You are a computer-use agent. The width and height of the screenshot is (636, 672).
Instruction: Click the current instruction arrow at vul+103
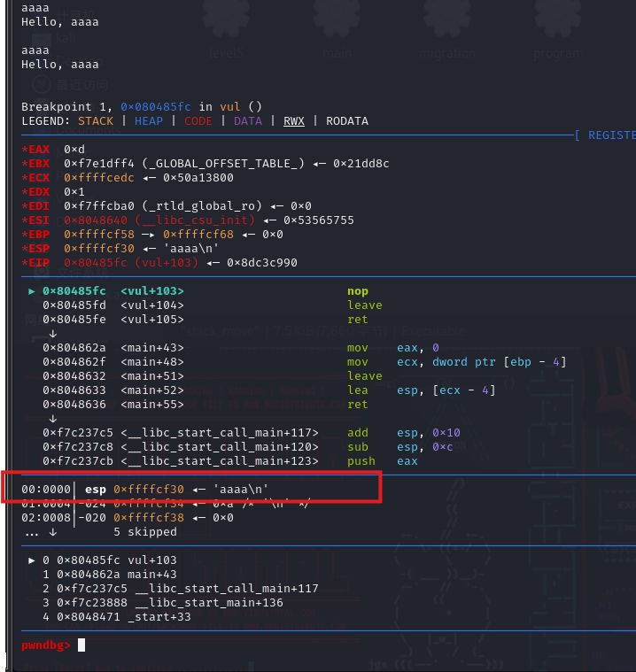pyautogui.click(x=33, y=291)
